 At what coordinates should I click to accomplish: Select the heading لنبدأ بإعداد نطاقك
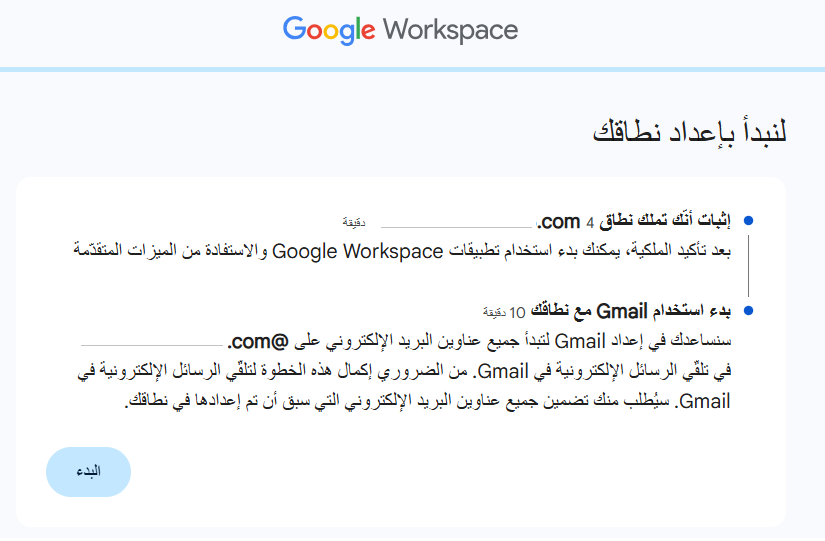689,132
